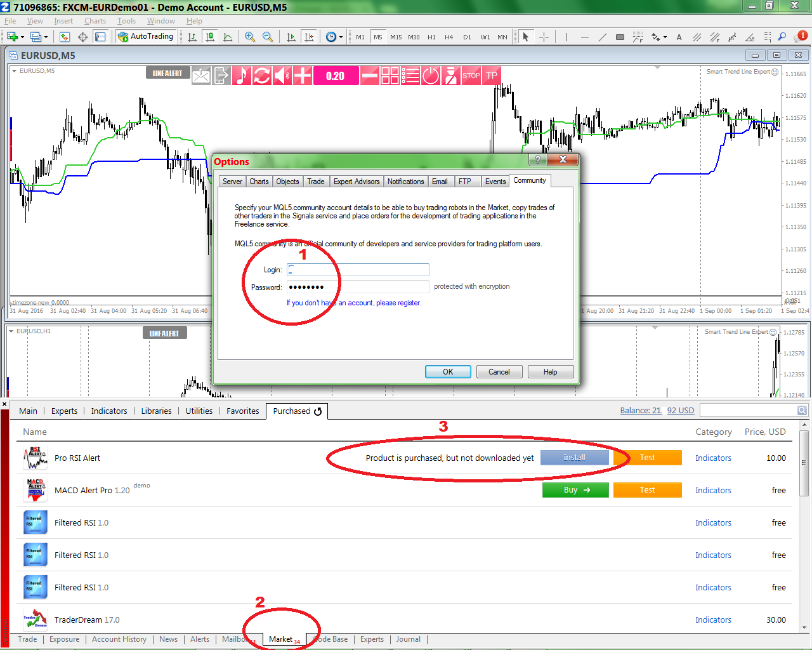812x650 pixels.
Task: Refresh the Purchased products list
Action: click(318, 411)
